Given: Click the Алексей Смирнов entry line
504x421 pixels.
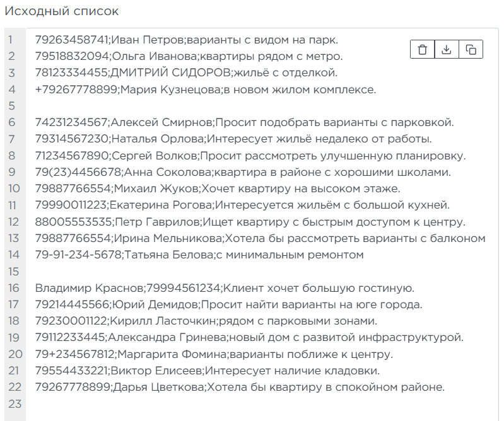Looking at the screenshot, I should click(x=244, y=122).
